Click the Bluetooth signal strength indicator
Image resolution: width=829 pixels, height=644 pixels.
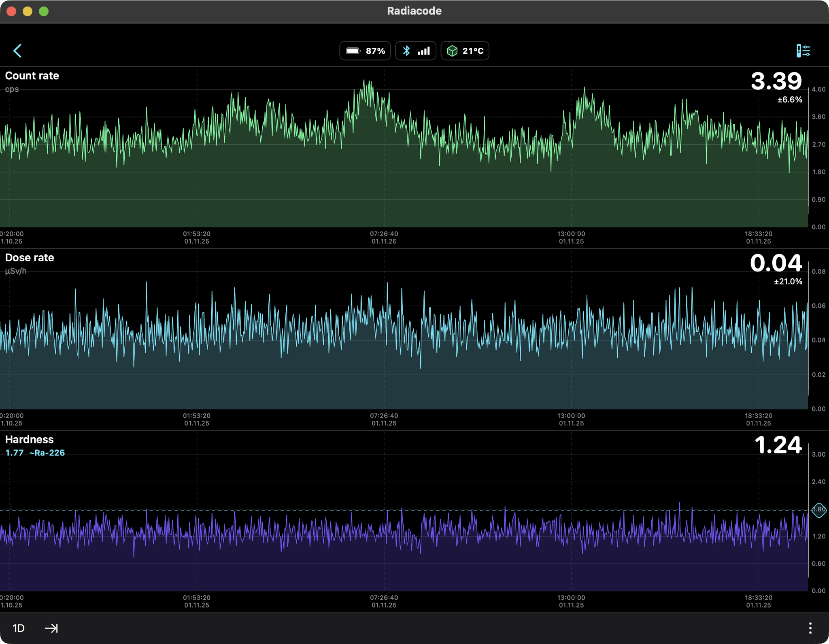416,51
